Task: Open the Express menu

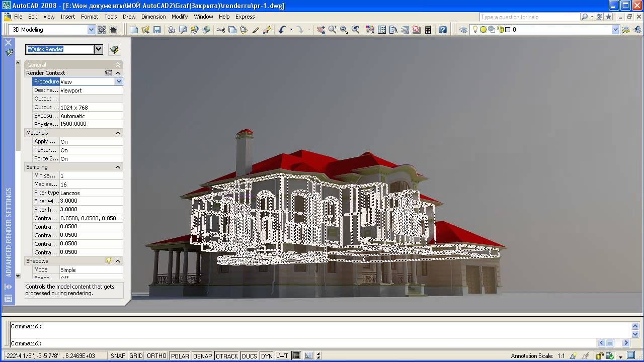Action: pos(245,17)
